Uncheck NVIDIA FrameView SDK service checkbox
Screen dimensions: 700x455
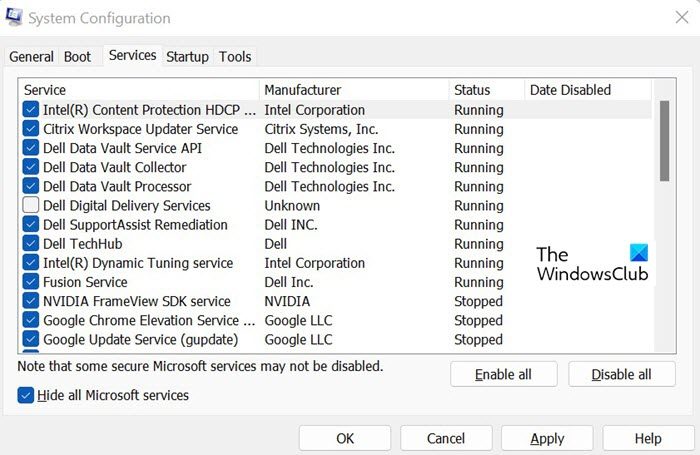coord(30,301)
